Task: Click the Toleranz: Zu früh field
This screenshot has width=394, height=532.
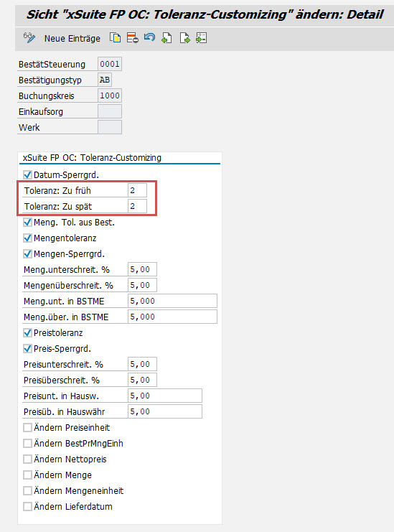Action: [137, 190]
